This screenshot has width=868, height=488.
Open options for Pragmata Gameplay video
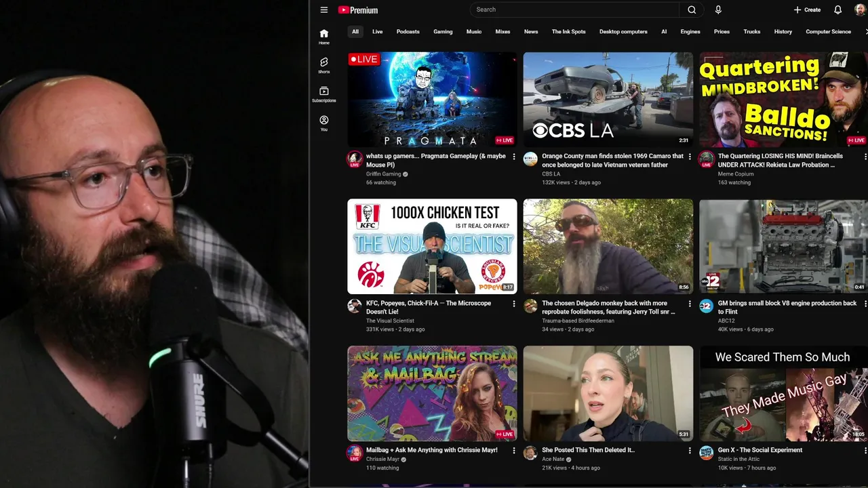(513, 157)
